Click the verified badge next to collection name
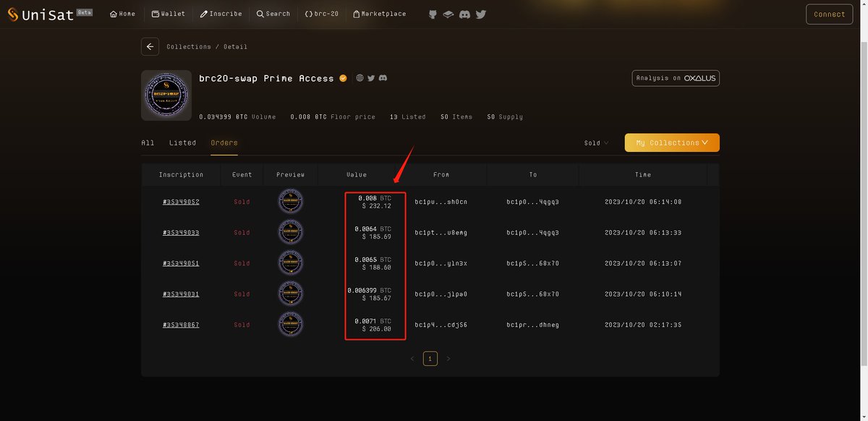This screenshot has height=421, width=868. click(x=343, y=78)
